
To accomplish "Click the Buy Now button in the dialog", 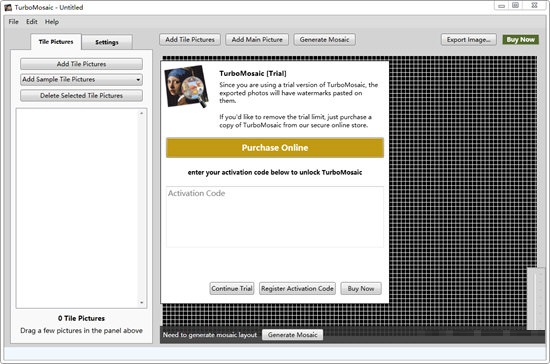I will click(x=361, y=289).
